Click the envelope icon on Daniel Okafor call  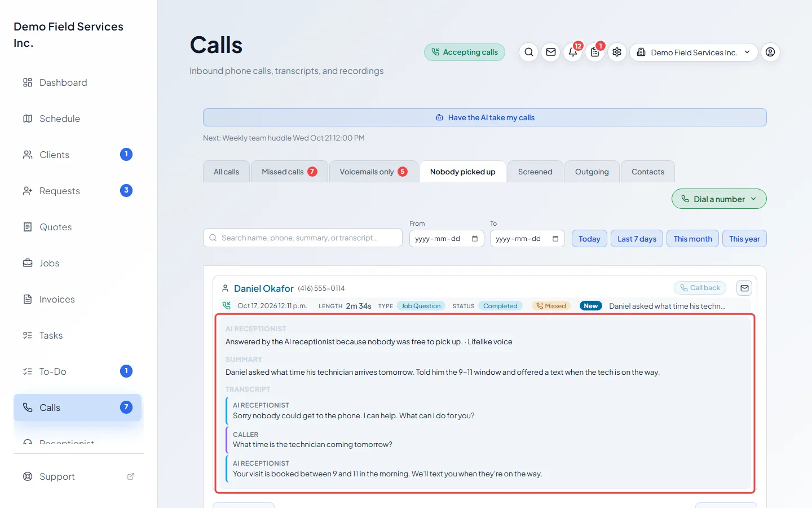744,288
